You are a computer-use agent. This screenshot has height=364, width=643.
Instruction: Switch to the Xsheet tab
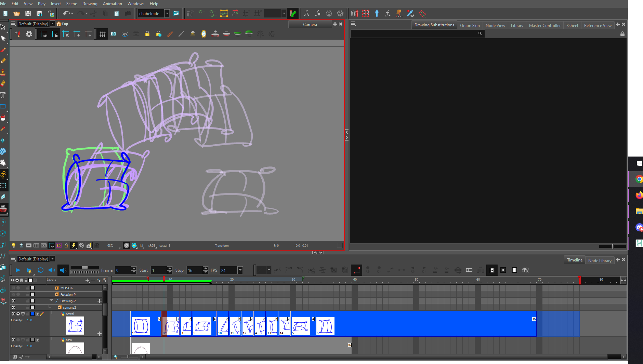pos(572,25)
